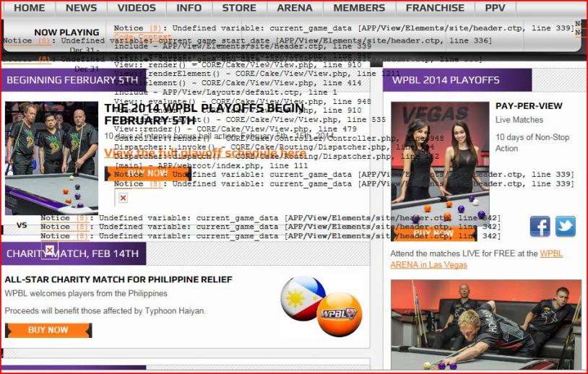This screenshot has width=588, height=374.
Task: Click 'WPBL welcomes players from the Philippines' text
Action: point(86,293)
